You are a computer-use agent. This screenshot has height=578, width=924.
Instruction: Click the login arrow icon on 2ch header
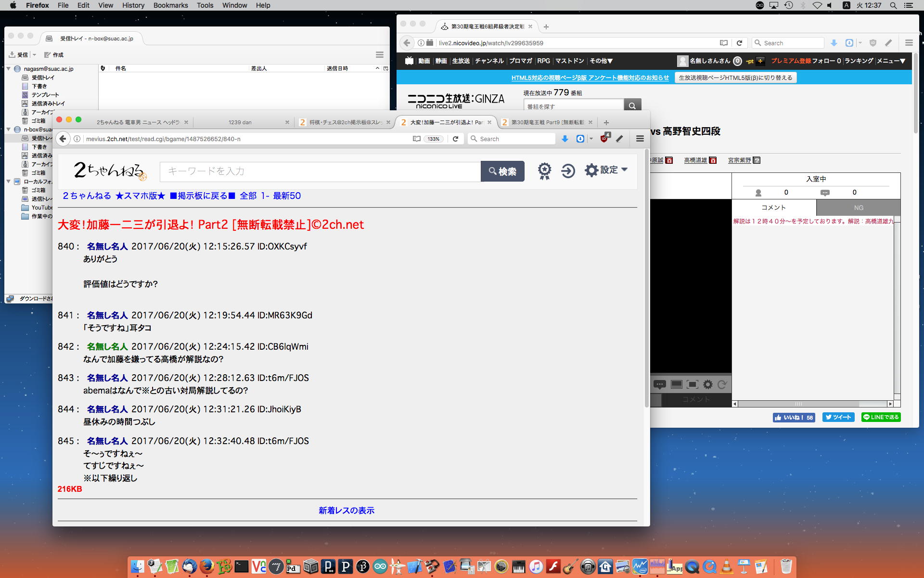[568, 171]
